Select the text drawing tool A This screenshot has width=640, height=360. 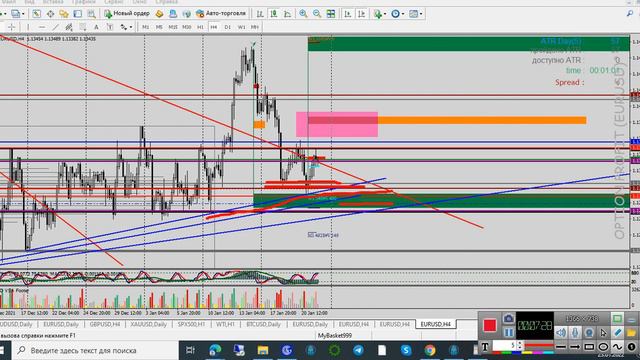coord(96,27)
